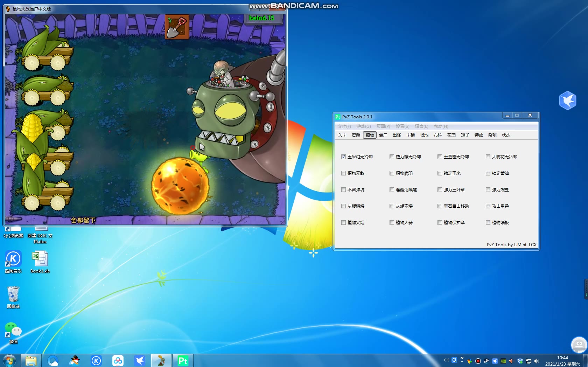Open the 设置(S) menu
Image resolution: width=588 pixels, height=367 pixels.
tap(402, 126)
